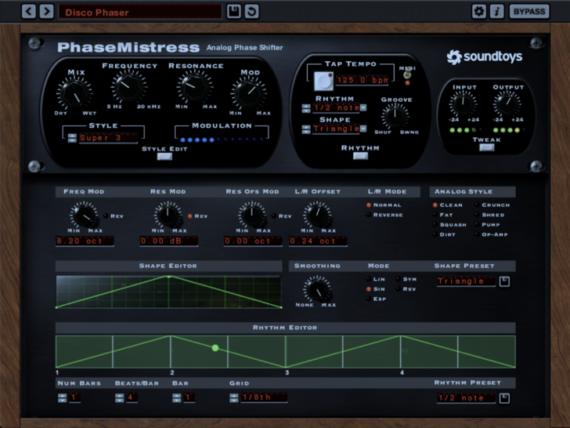Open the info 'i' icon
This screenshot has width=570, height=428.
point(497,11)
